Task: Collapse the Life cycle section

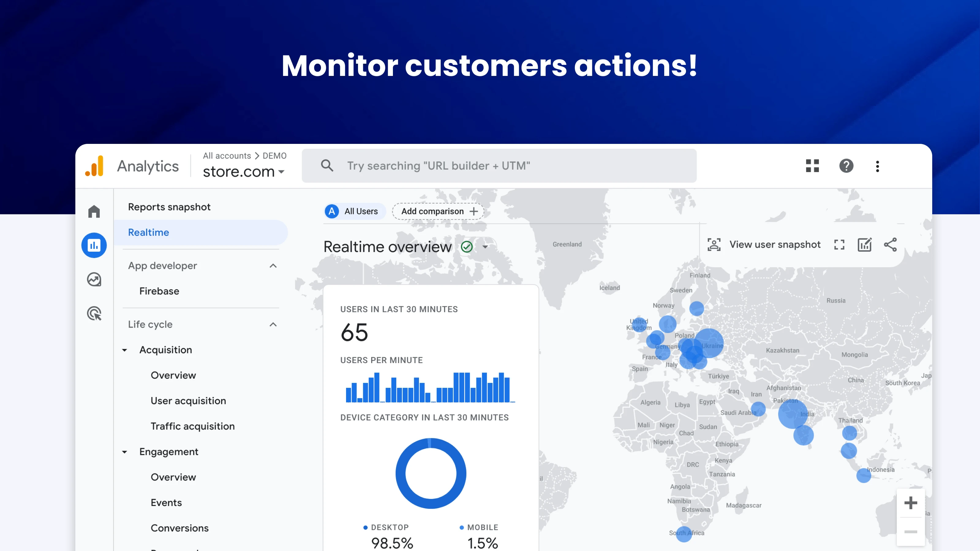Action: [x=273, y=324]
